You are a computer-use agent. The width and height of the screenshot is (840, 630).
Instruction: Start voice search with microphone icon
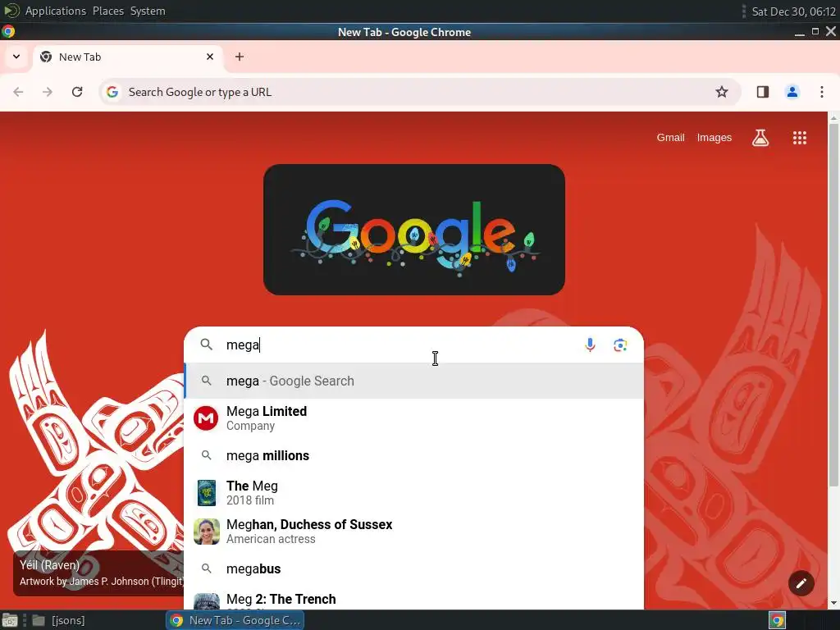pos(590,345)
